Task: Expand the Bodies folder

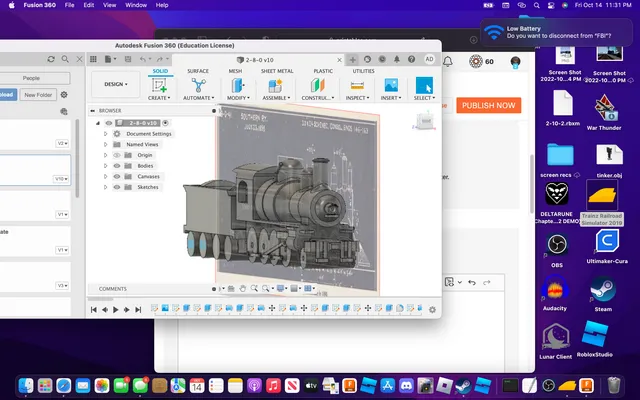Action: 105,166
